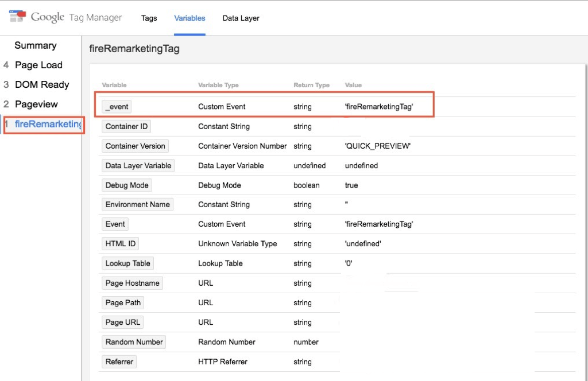This screenshot has height=381, width=588.
Task: Click the Container ID variable chip
Action: (x=126, y=126)
